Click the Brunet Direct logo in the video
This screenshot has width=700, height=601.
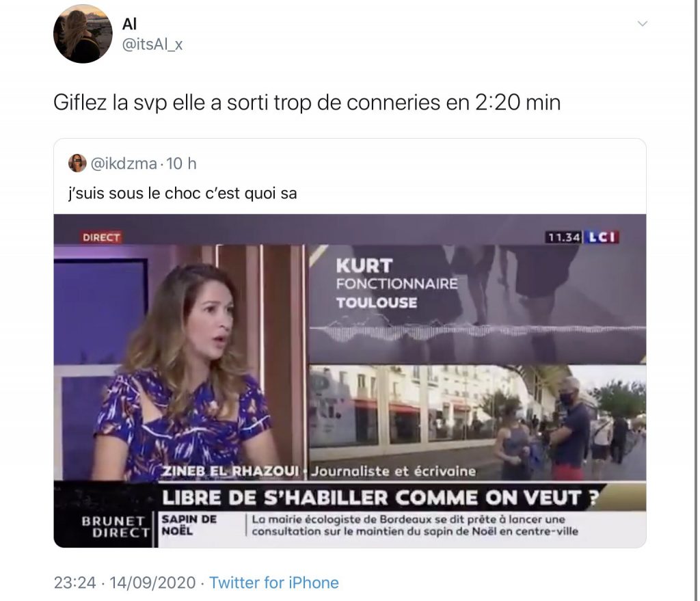coord(115,527)
